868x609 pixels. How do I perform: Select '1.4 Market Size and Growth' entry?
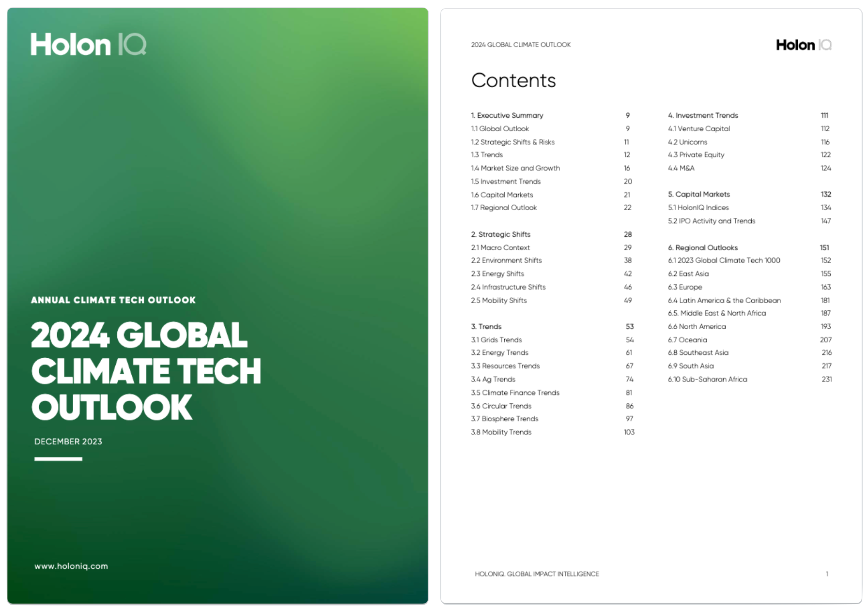[x=515, y=168]
